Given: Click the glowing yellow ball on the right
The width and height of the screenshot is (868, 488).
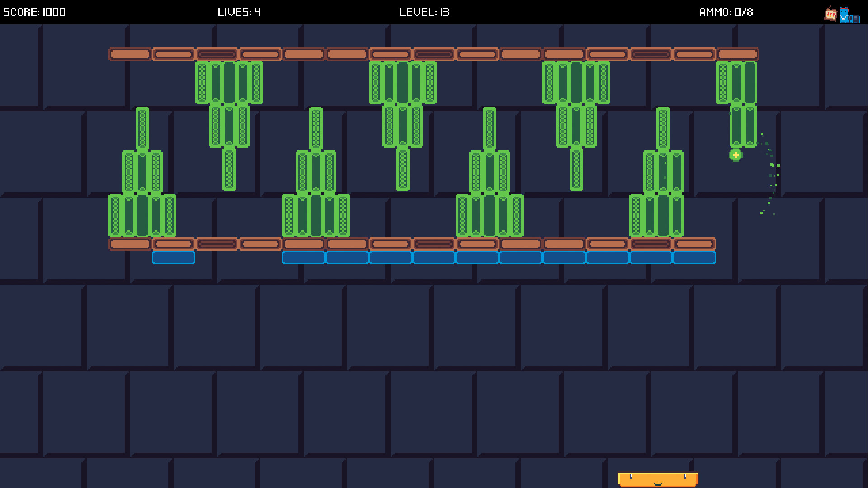Looking at the screenshot, I should pos(736,155).
